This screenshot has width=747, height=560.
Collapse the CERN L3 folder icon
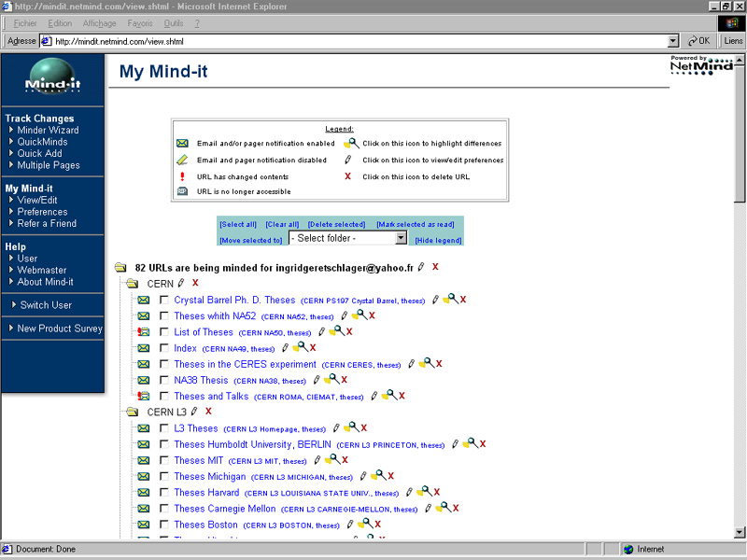pos(132,412)
